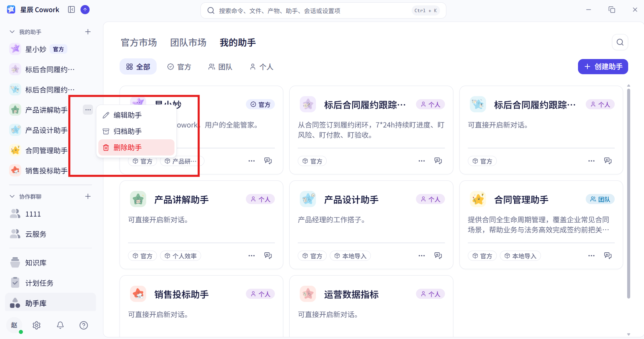
Task: Choose 归档助手 in the context menu
Action: [x=136, y=131]
